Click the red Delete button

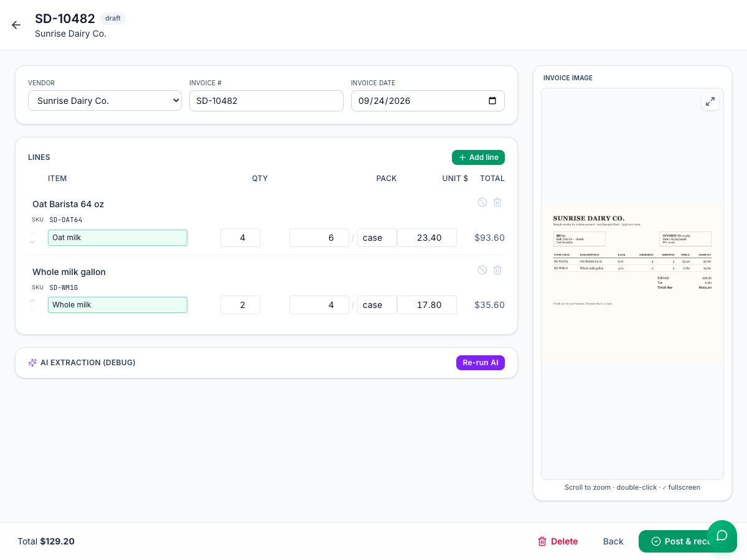click(558, 541)
